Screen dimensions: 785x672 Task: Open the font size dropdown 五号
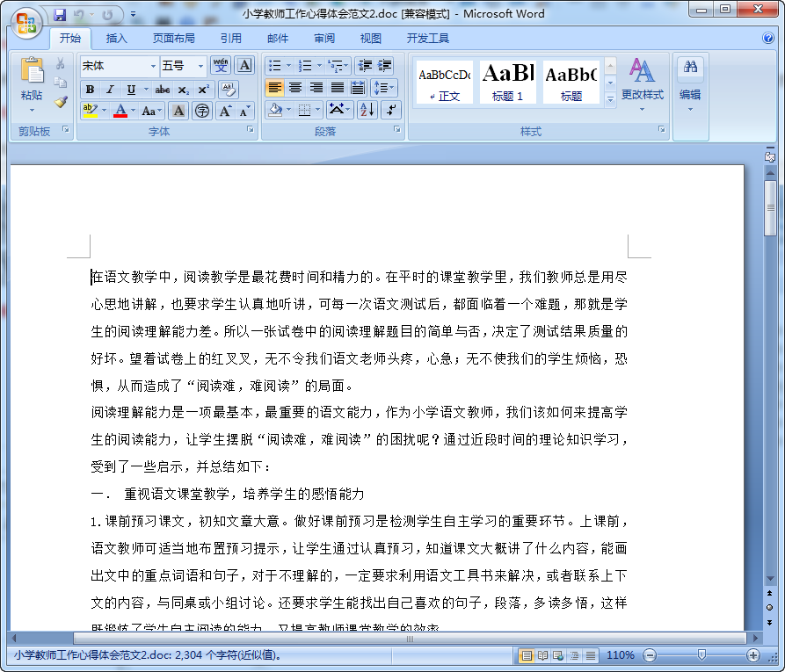tap(200, 66)
